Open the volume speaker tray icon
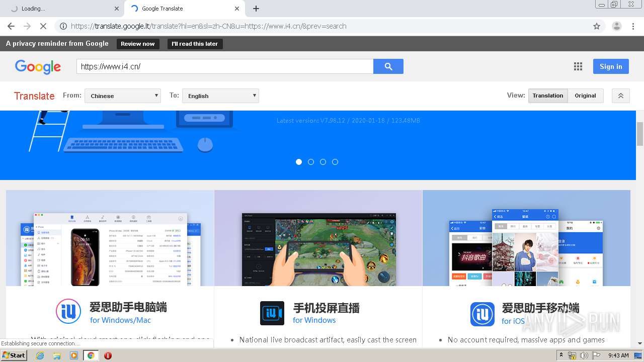 584,355
